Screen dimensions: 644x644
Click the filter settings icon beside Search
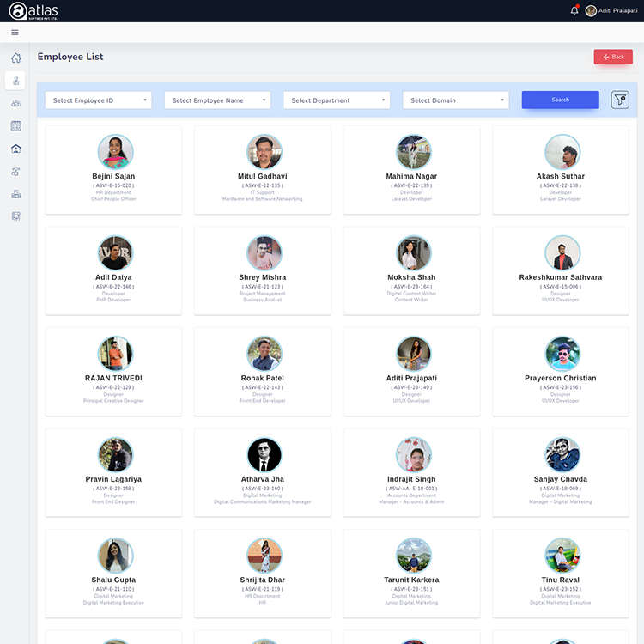point(619,100)
